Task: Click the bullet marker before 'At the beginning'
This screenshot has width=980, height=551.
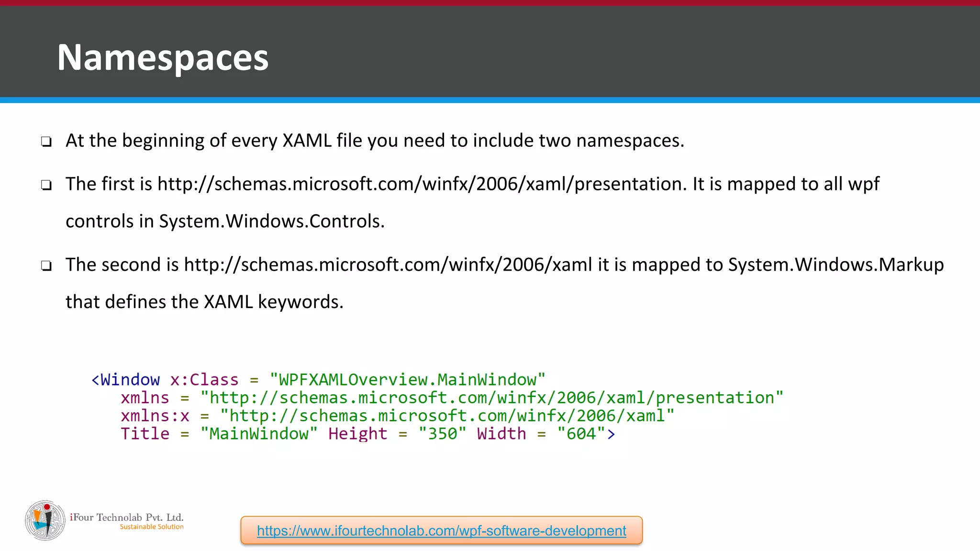Action: point(46,142)
